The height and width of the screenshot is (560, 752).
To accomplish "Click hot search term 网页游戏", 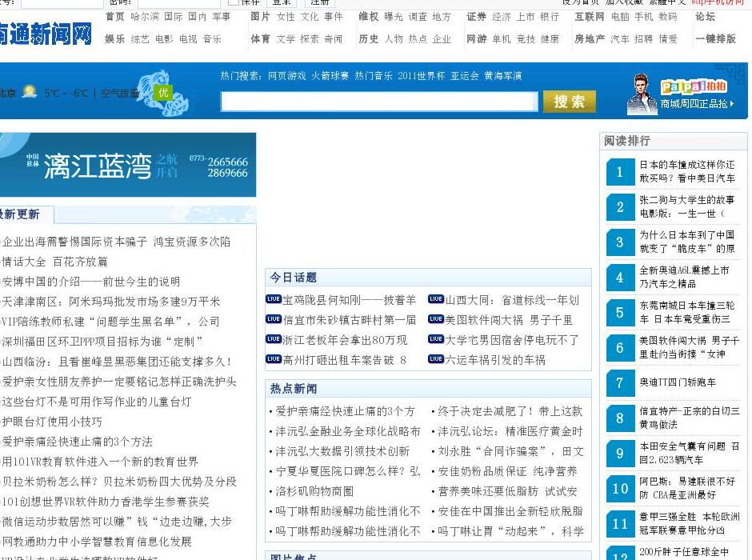I will pos(286,76).
